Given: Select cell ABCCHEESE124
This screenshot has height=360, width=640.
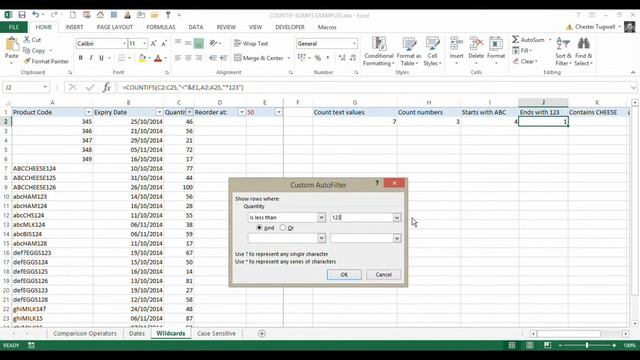Looking at the screenshot, I should [x=52, y=168].
